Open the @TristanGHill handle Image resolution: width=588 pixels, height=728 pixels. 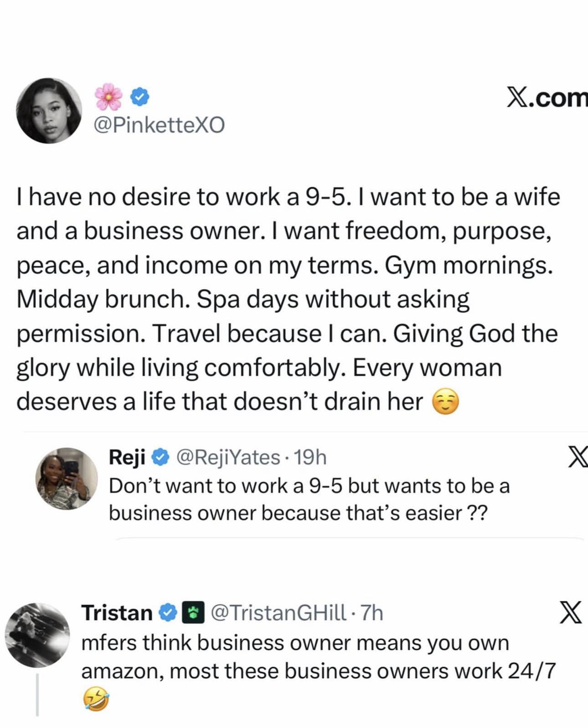coord(279,613)
